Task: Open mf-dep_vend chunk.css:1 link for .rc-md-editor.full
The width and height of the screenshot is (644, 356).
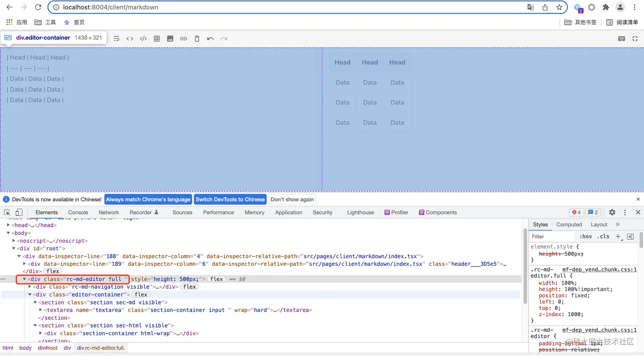Action: pos(599,270)
